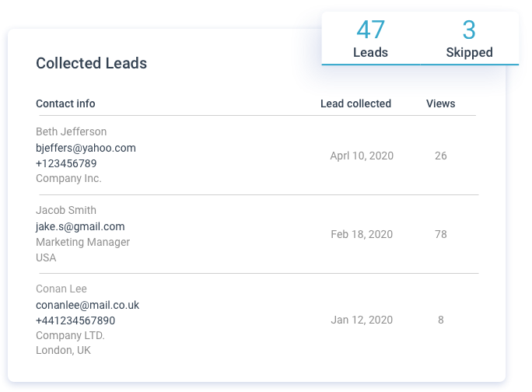Screen dimensions: 532x392
Task: Click the 78 views count
Action: (441, 234)
